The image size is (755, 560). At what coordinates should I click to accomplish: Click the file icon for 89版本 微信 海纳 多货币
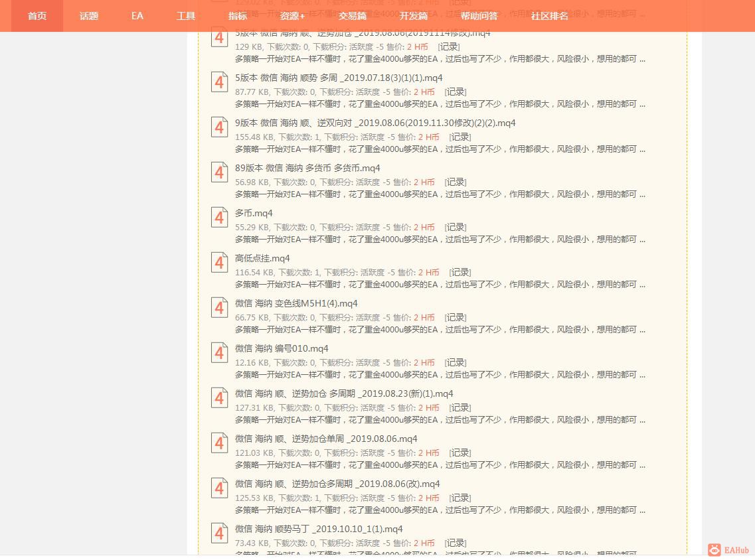(x=219, y=172)
